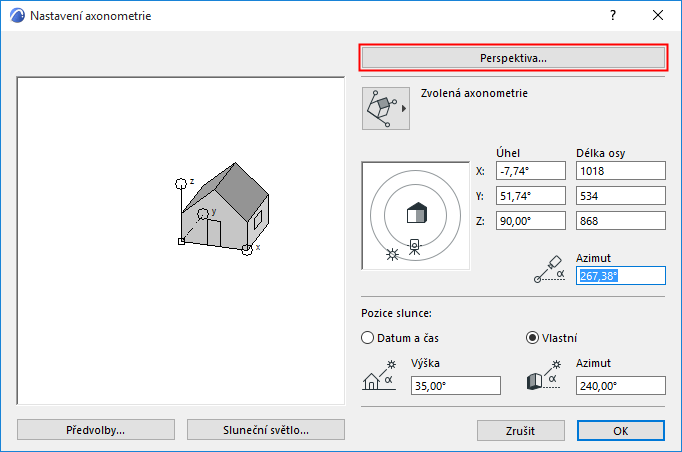The width and height of the screenshot is (682, 452).
Task: Click the z axis handle in preview
Action: pos(181,184)
